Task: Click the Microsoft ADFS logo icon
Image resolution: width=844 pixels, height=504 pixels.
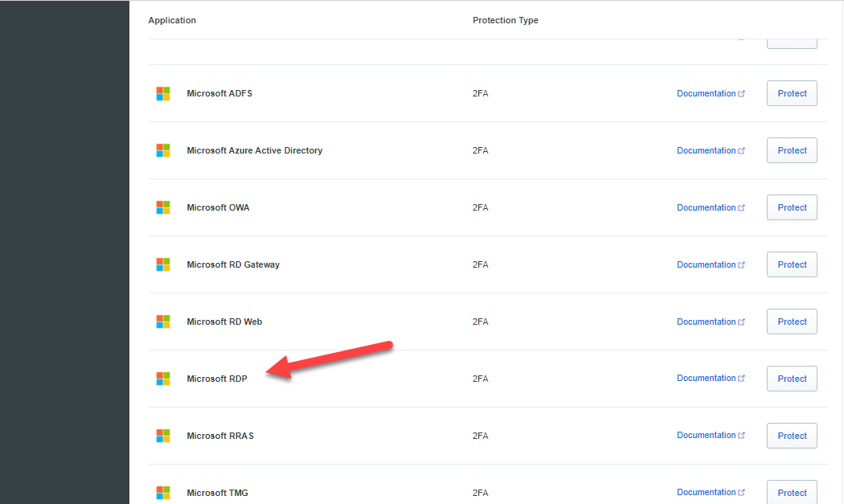Action: (163, 94)
